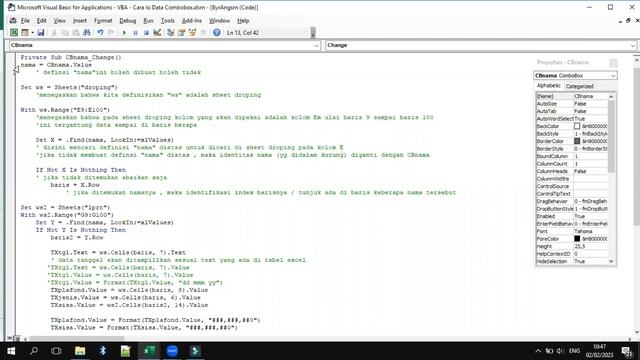
Task: Open the File menu
Action: [25, 20]
